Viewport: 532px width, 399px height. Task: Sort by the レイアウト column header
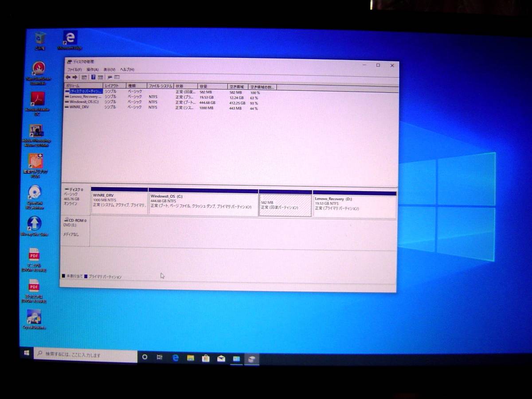point(114,86)
